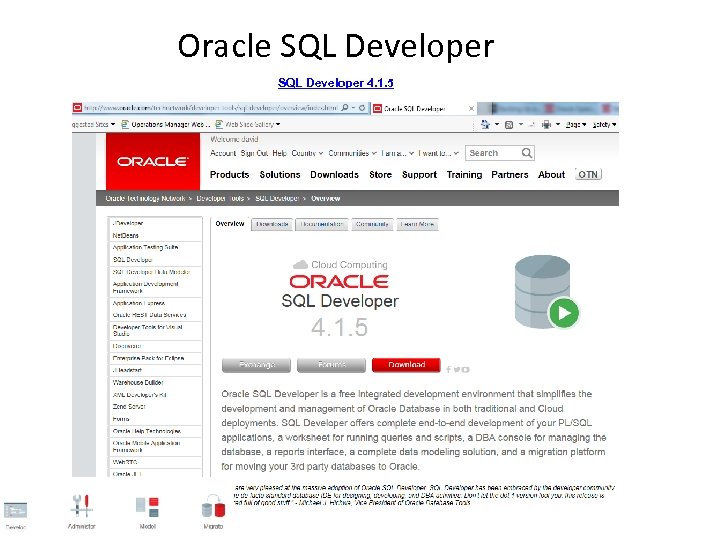720x540 pixels.
Task: Click Developer Tools breadcrumb
Action: (220, 198)
